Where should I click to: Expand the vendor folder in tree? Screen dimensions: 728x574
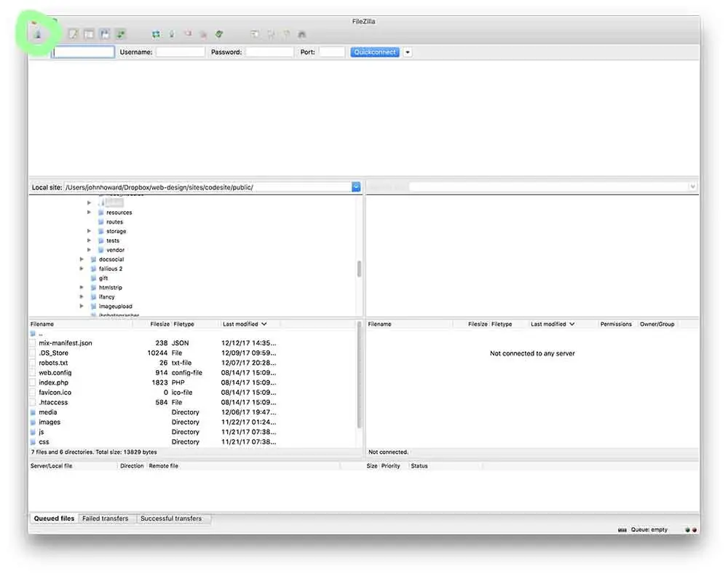89,250
